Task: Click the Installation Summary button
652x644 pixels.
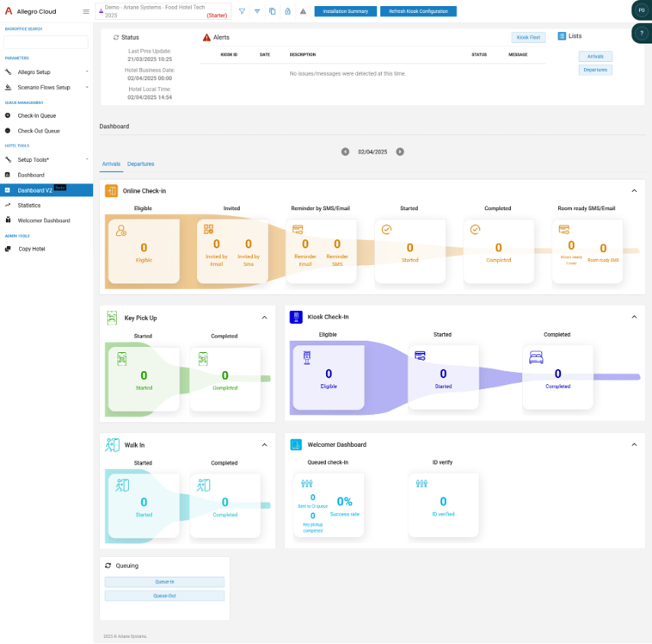Action: (x=345, y=11)
